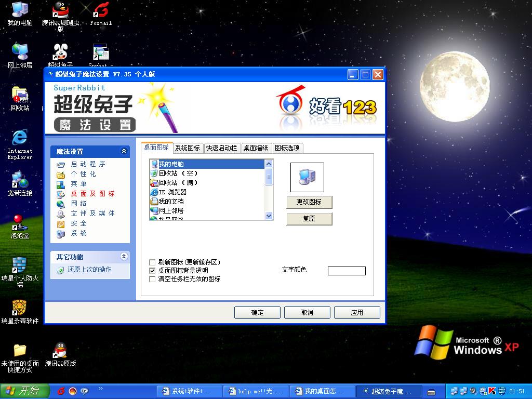The height and width of the screenshot is (399, 532).
Task: Open the 网络 settings section
Action: click(79, 204)
